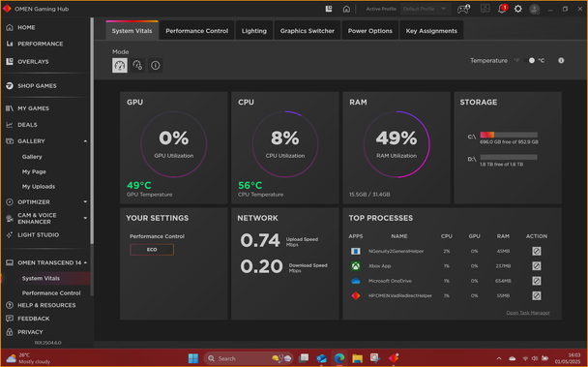Click the ECO performance control button
The image size is (588, 367).
click(152, 250)
